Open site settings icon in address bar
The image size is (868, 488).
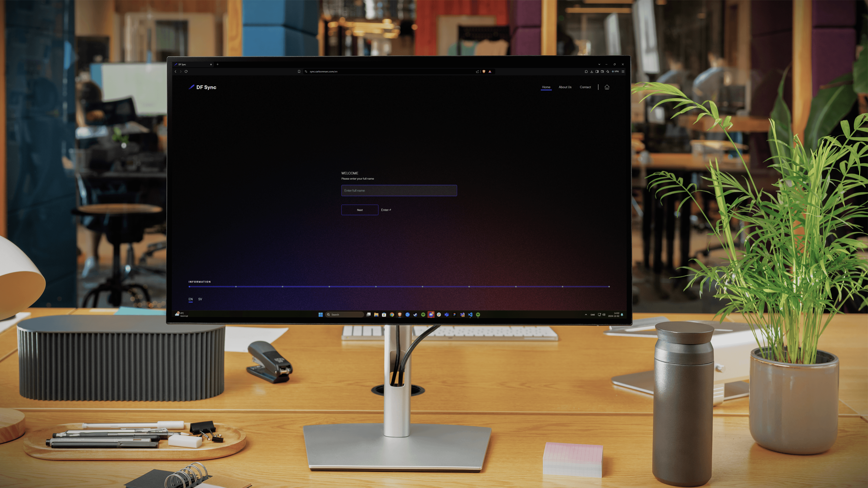[306, 72]
